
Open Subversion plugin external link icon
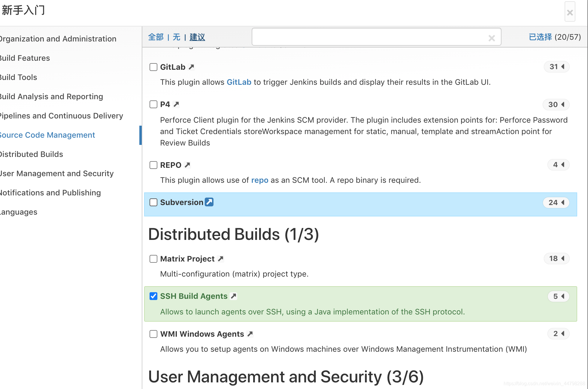click(209, 202)
